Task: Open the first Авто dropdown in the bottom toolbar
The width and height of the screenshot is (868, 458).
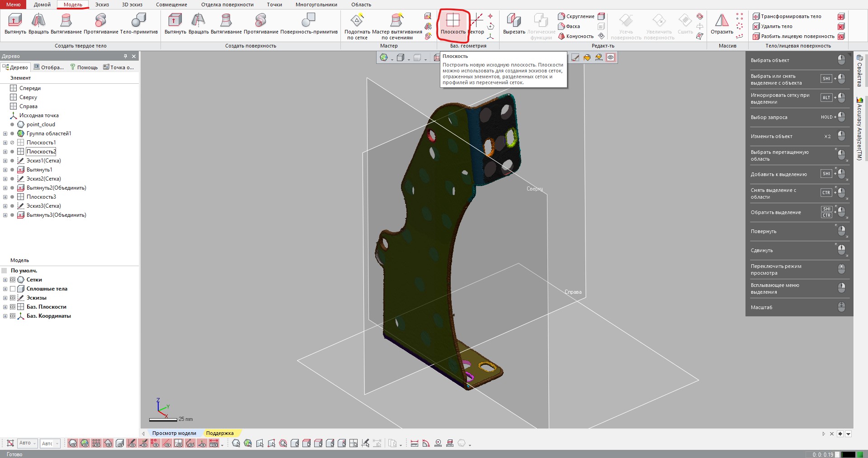Action: tap(27, 443)
